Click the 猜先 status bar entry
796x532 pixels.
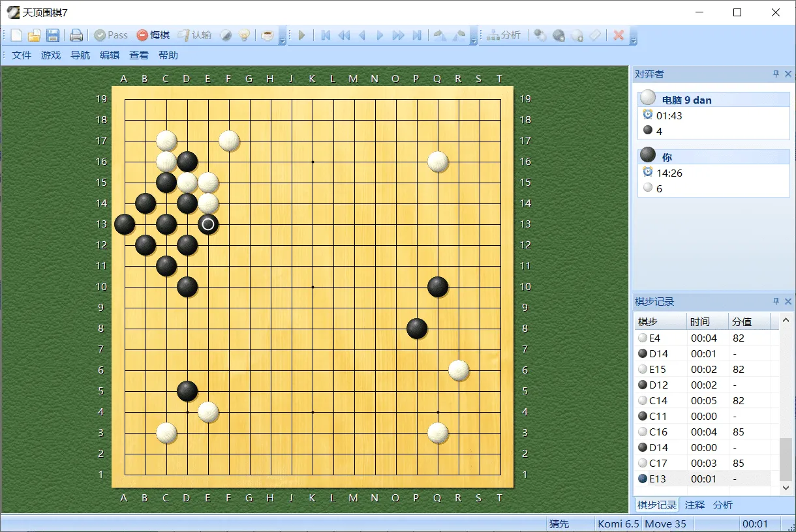[x=559, y=524]
